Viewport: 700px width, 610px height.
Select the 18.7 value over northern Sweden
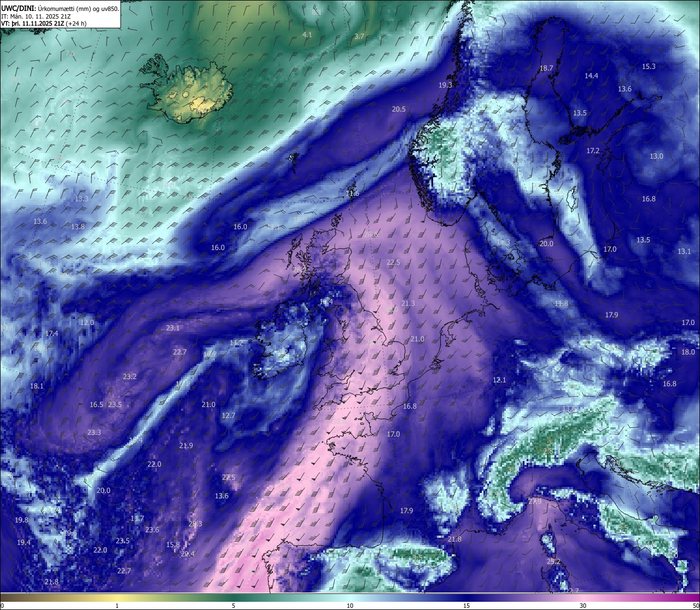pyautogui.click(x=546, y=68)
